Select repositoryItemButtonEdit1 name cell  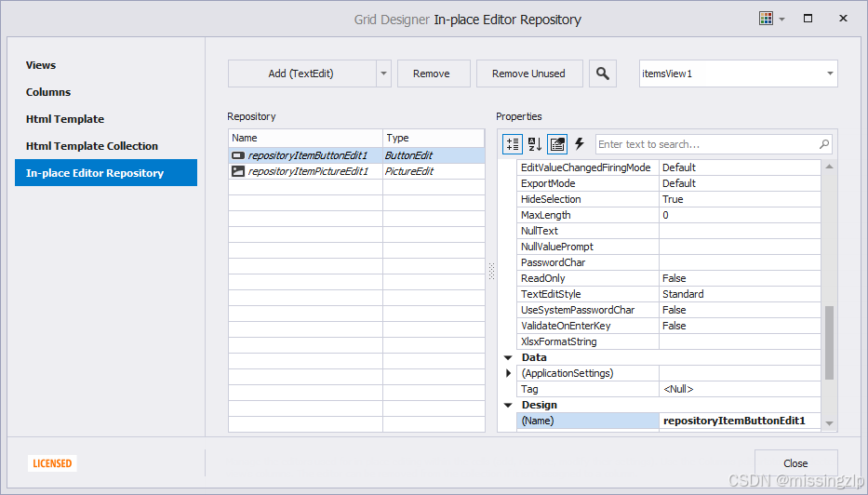tap(307, 155)
